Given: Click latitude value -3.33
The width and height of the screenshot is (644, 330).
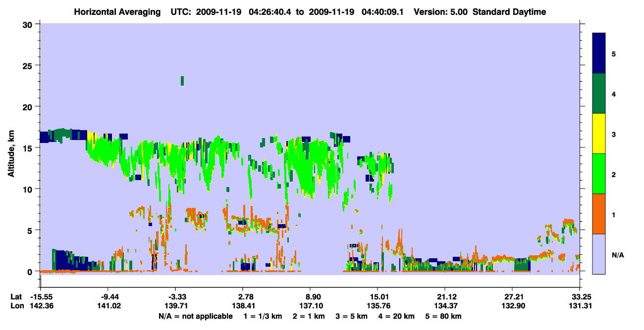Looking at the screenshot, I should tap(176, 297).
